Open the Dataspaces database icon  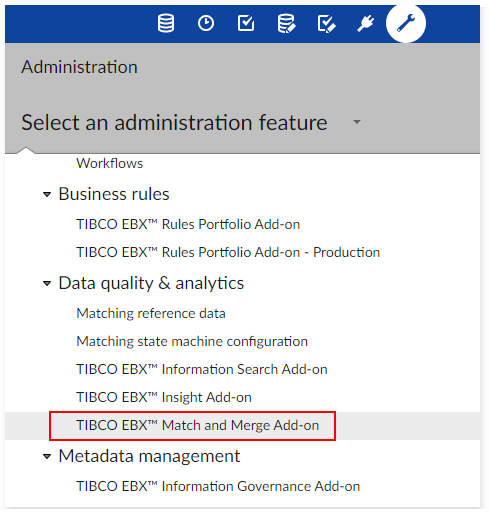166,23
